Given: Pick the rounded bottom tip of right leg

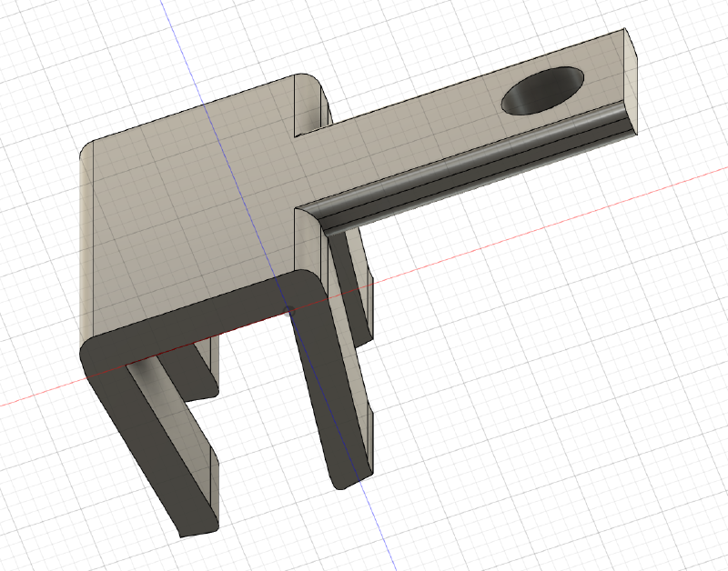Looking at the screenshot, I should coord(350,480).
